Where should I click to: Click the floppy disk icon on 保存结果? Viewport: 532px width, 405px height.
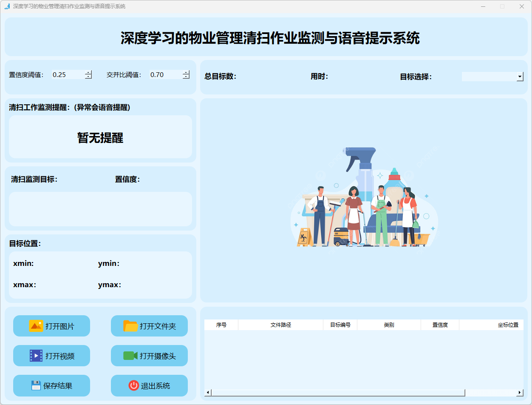point(36,385)
